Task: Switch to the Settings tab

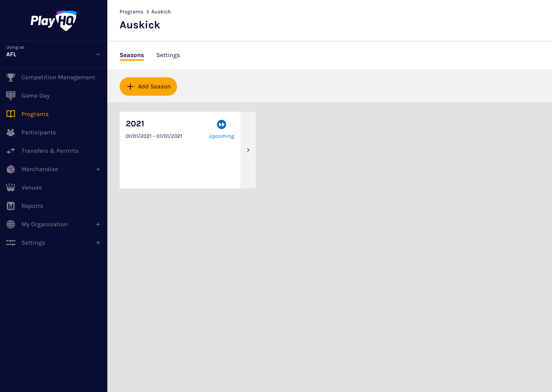Action: click(x=168, y=55)
